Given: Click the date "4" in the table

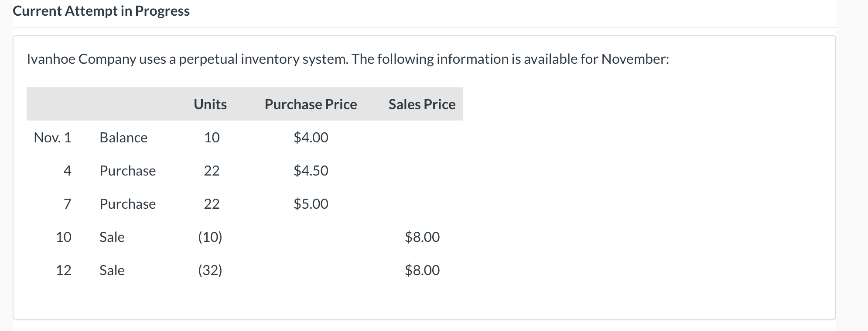Looking at the screenshot, I should tap(67, 171).
